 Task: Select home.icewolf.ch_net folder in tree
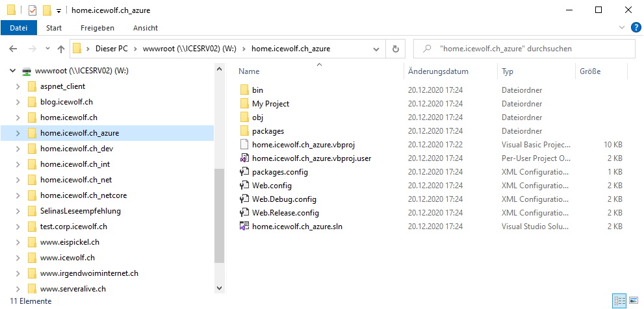76,180
